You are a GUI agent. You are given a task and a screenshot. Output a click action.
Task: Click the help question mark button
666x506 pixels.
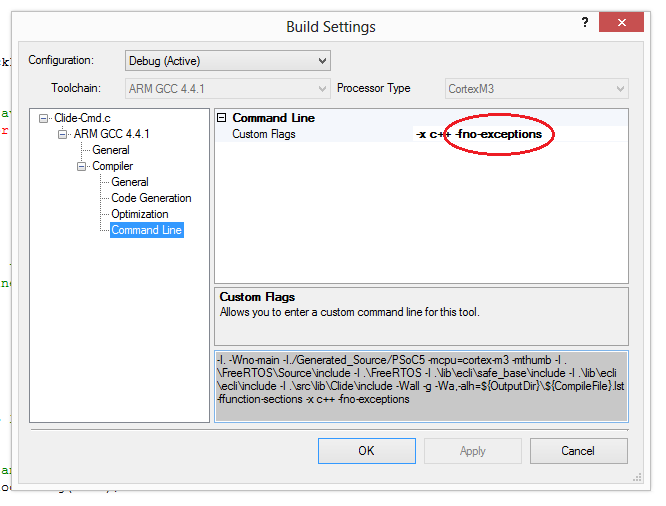click(x=584, y=22)
